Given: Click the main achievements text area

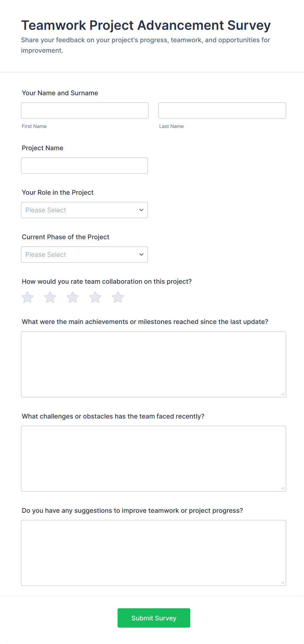Looking at the screenshot, I should (x=153, y=364).
